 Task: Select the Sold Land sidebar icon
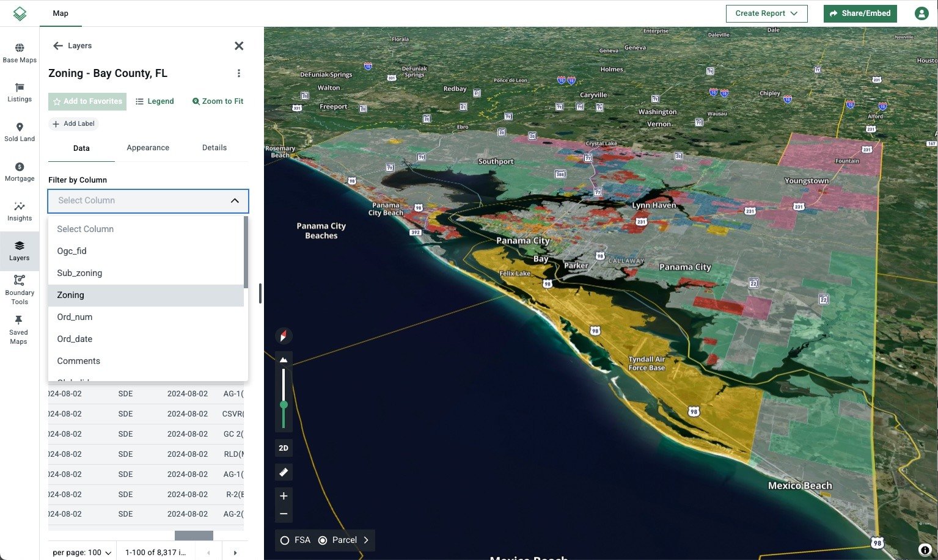pyautogui.click(x=19, y=133)
